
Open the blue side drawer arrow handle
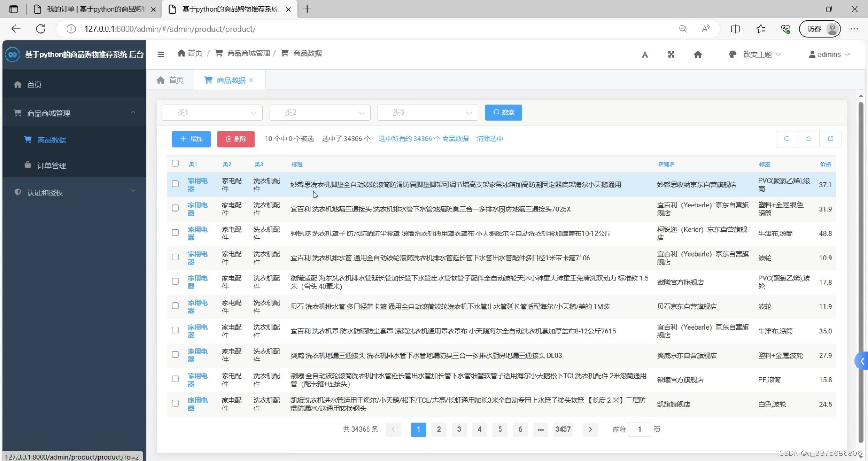coord(862,361)
